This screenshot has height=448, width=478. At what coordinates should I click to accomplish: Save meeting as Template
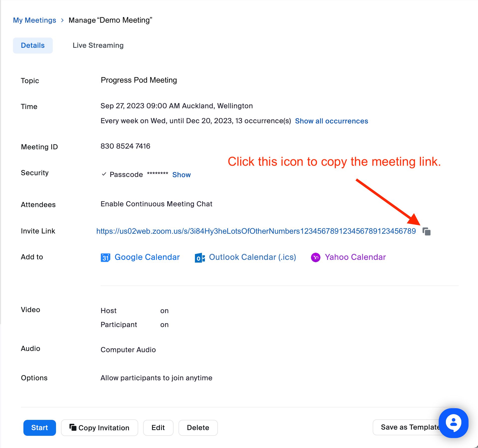406,427
